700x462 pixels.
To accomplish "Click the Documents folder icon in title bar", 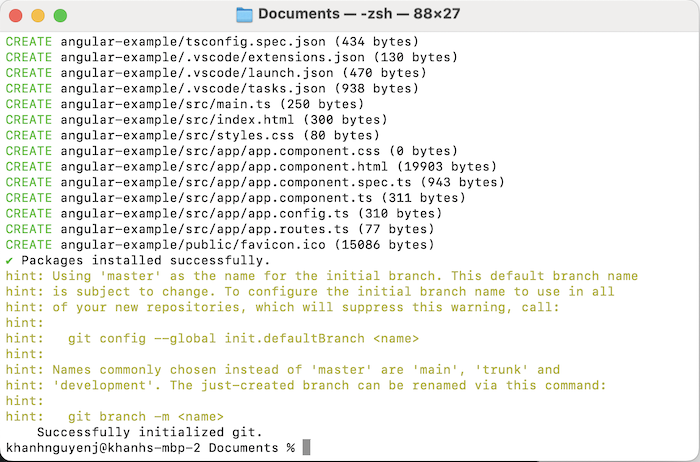I will click(x=244, y=15).
